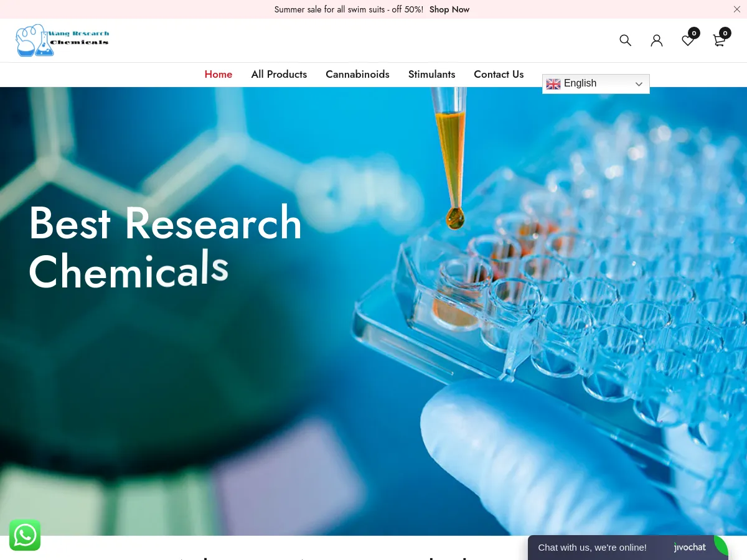747x560 pixels.
Task: Browse All Products
Action: point(279,74)
